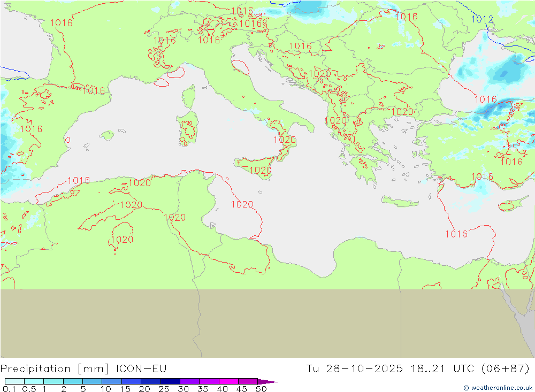Click the legend value '35'
This screenshot has height=392, width=535.
(x=203, y=389)
